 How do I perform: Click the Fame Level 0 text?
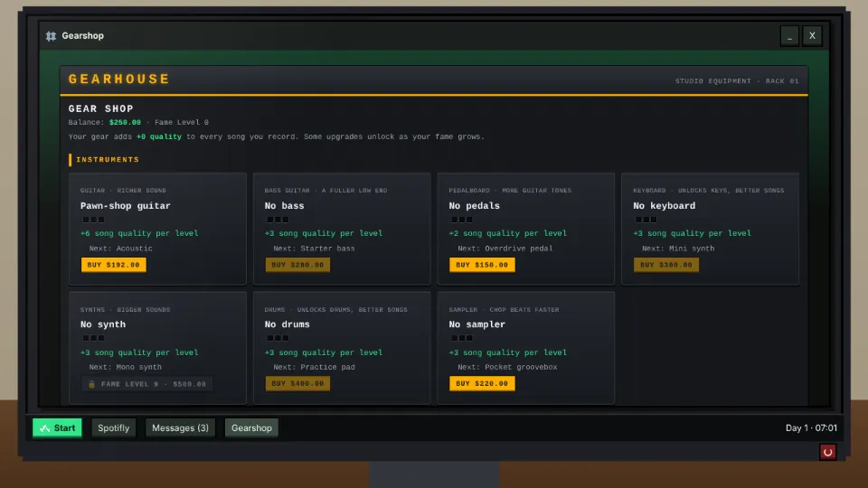coord(182,122)
